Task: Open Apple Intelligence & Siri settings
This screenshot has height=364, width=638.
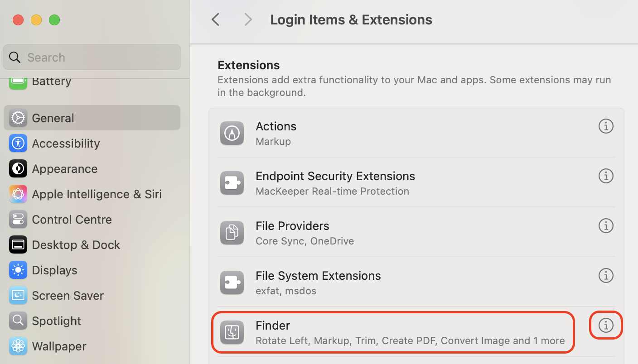Action: point(97,194)
